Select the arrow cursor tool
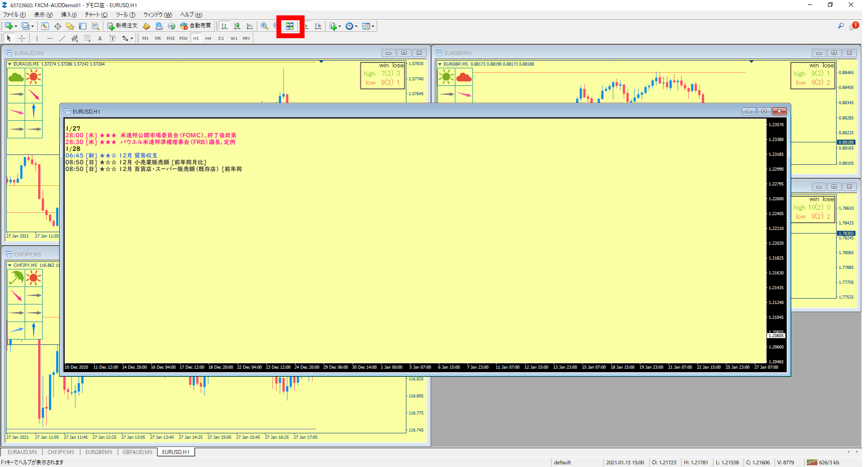868x467 pixels. [9, 38]
